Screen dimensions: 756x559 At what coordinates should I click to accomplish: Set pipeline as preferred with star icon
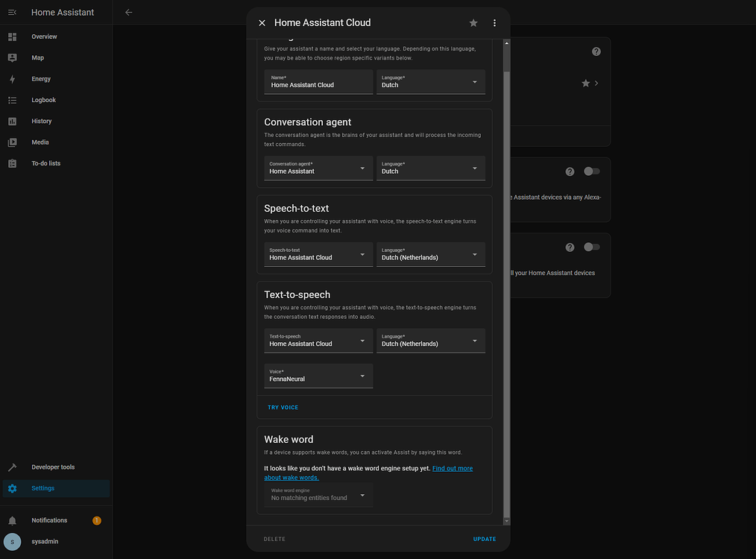pyautogui.click(x=473, y=23)
